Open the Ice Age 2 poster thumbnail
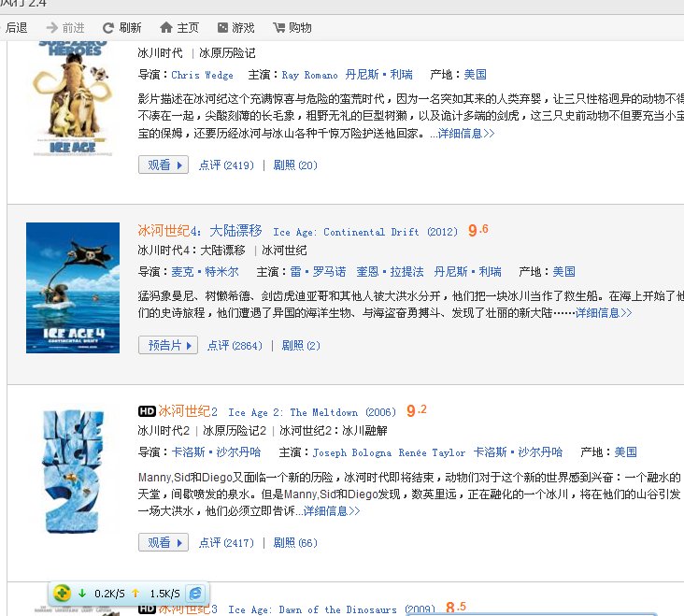Screen dimensions: 684x616 72,471
